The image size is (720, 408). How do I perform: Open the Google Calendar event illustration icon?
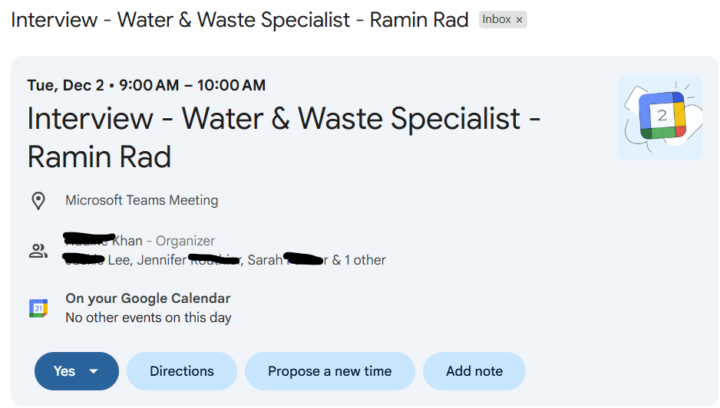tap(660, 117)
